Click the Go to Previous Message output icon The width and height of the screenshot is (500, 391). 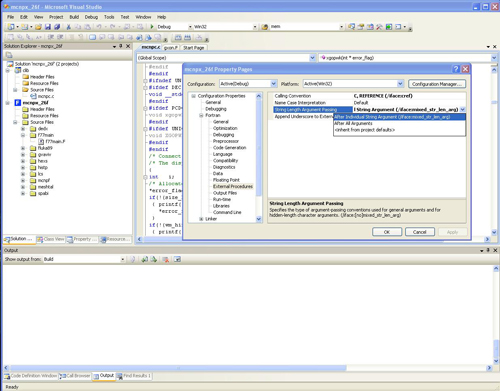(144, 259)
